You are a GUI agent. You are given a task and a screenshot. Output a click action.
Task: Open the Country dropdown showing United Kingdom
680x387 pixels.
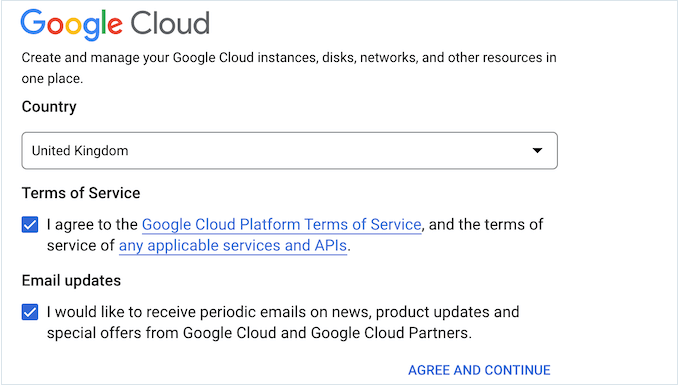tap(289, 151)
